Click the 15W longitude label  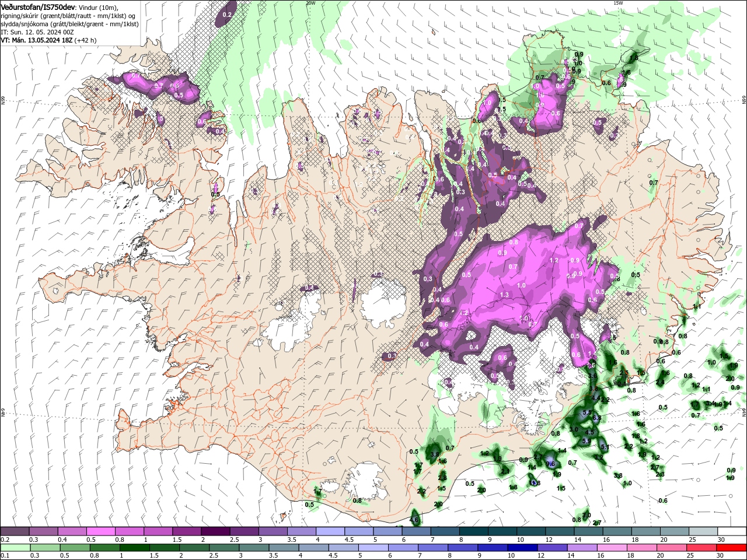(618, 3)
